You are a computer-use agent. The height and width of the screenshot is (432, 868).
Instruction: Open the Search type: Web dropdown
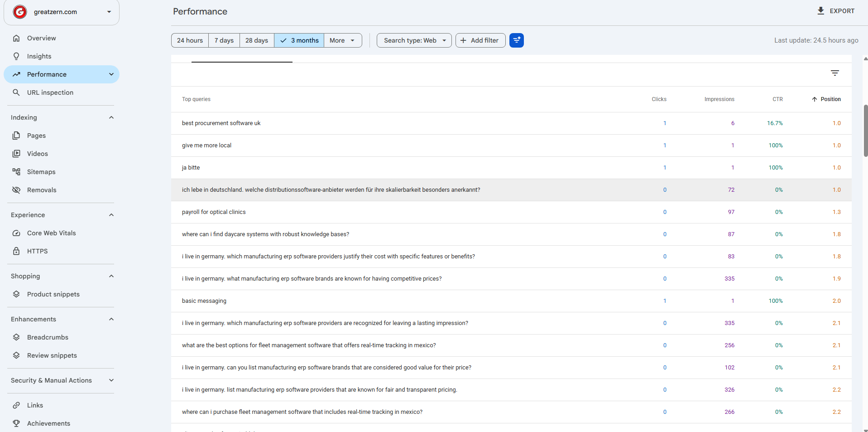(x=414, y=40)
